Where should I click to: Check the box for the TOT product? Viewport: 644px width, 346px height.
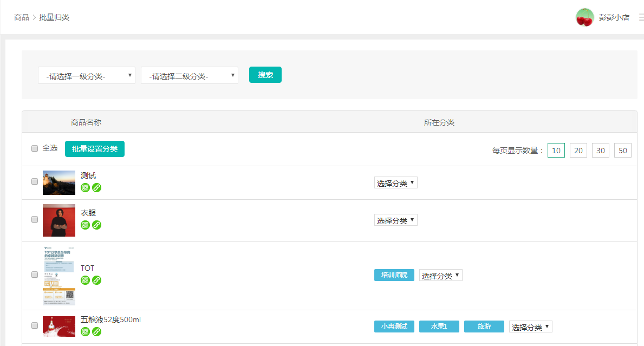(35, 275)
